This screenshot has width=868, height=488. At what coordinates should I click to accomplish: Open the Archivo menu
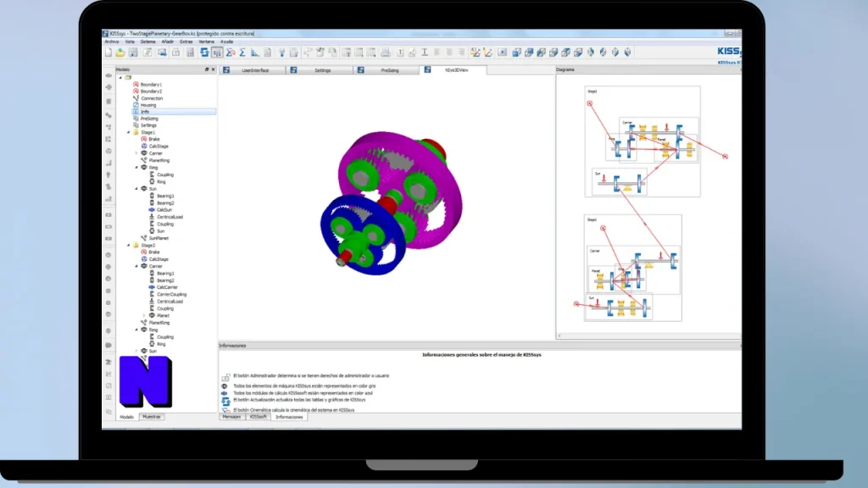coord(112,42)
